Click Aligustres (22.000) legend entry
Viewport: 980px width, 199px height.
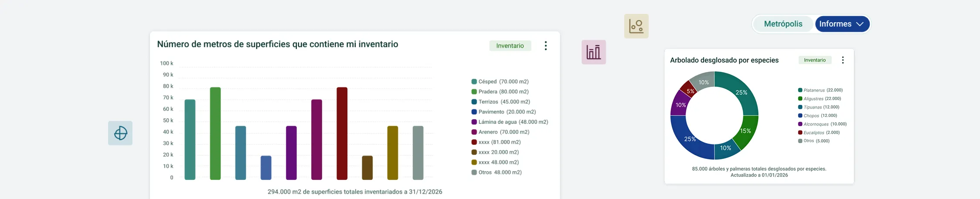coord(820,99)
